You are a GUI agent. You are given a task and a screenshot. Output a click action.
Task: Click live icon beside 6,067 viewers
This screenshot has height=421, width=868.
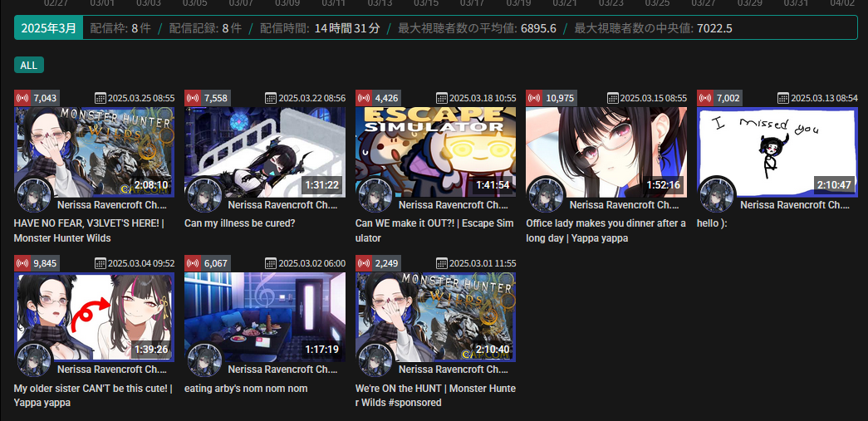tap(193, 263)
